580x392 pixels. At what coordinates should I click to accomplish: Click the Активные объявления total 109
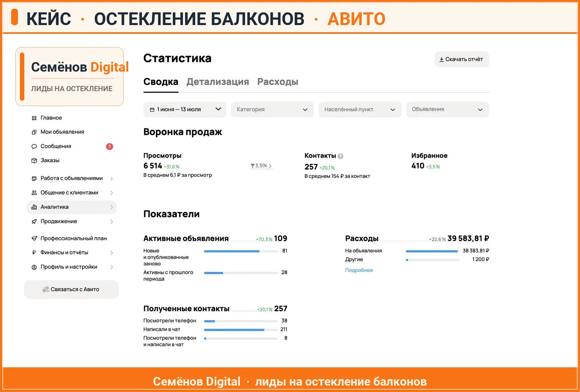280,239
